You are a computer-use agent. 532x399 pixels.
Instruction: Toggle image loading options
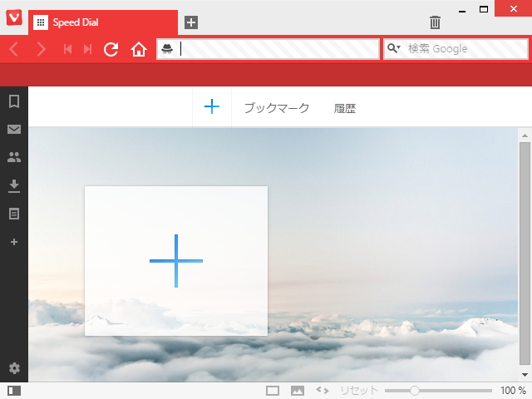[x=298, y=391]
